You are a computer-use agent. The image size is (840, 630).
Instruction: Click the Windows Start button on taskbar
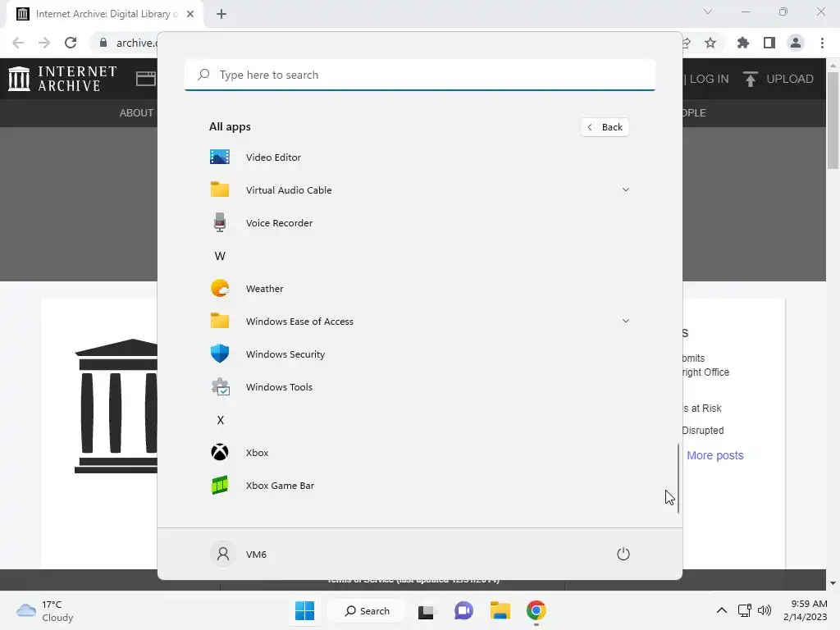coord(305,610)
